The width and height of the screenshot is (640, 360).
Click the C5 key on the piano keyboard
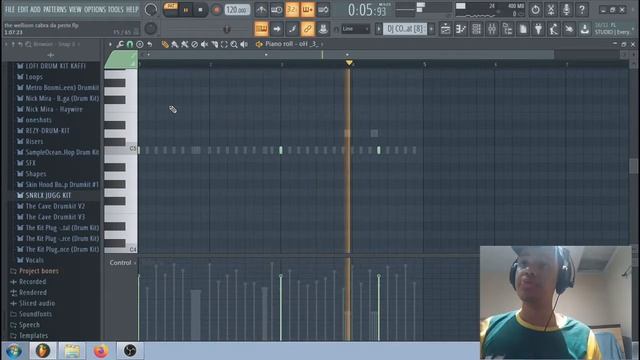[121, 150]
